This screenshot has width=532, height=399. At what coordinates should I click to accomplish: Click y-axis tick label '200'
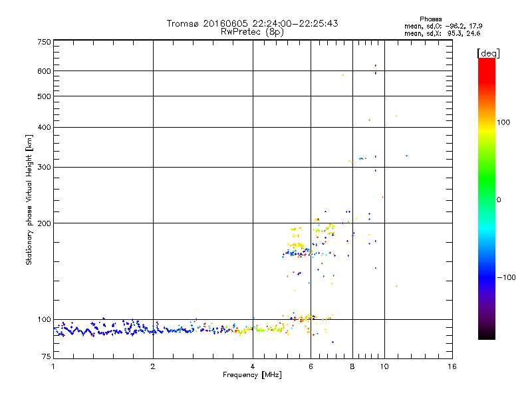(x=44, y=223)
